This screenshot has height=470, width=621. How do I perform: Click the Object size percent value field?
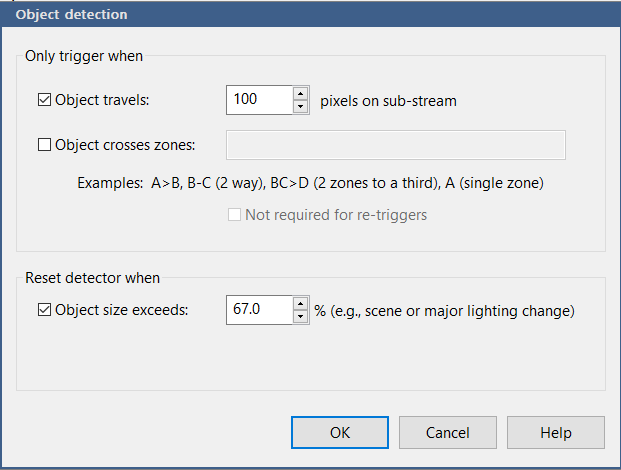(259, 310)
